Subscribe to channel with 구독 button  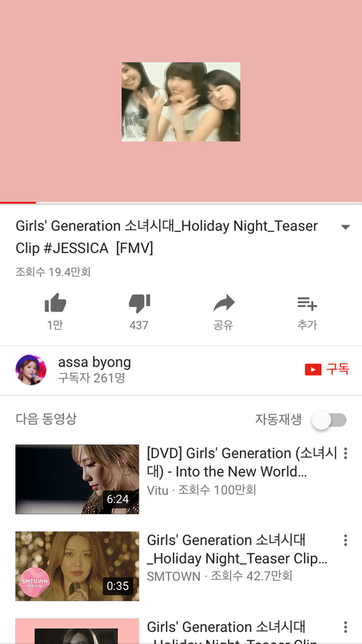327,370
